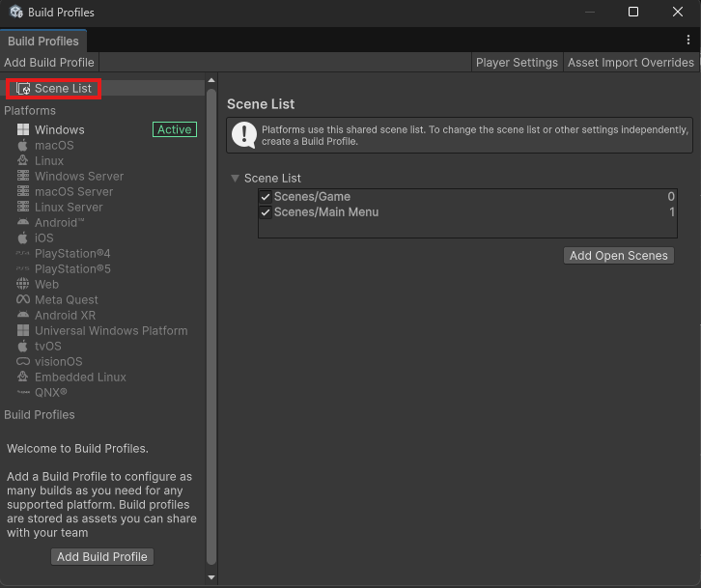The width and height of the screenshot is (701, 588).
Task: Select the PlayStation®4 label
Action: (72, 254)
